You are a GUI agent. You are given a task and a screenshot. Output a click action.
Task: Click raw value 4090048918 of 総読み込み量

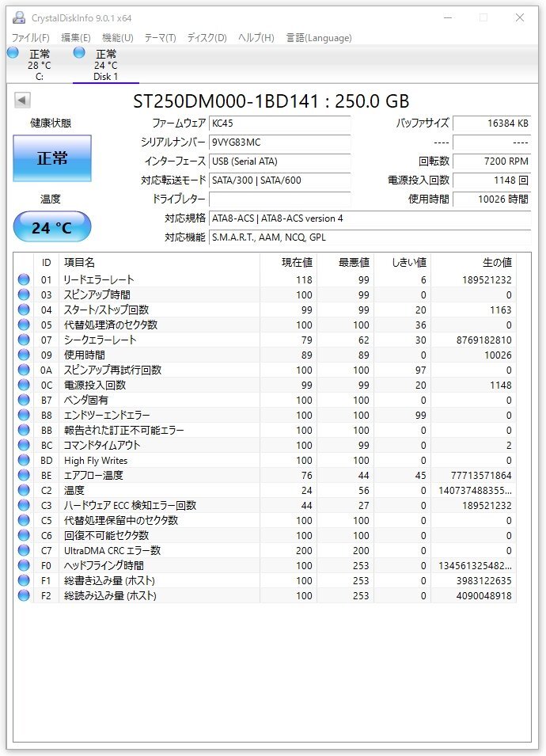(483, 595)
